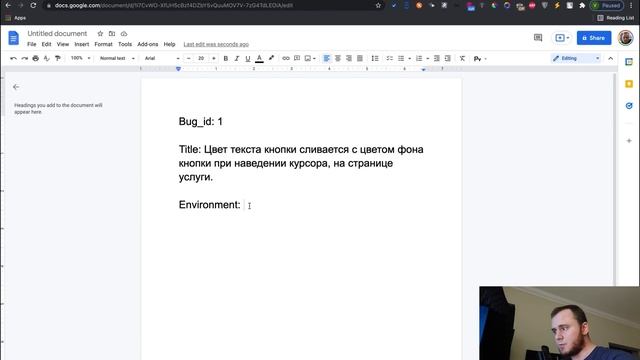The height and width of the screenshot is (360, 640).
Task: Go to Docs home via blue logo
Action: point(13,38)
